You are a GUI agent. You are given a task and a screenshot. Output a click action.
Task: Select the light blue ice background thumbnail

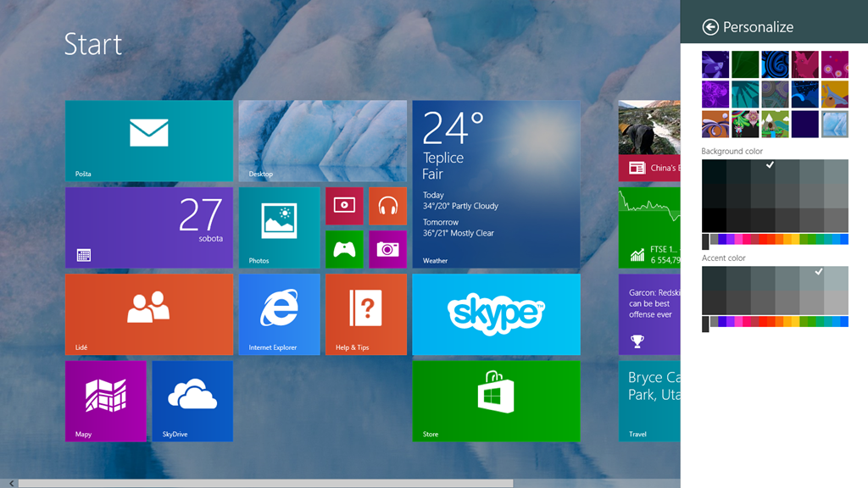tap(834, 124)
